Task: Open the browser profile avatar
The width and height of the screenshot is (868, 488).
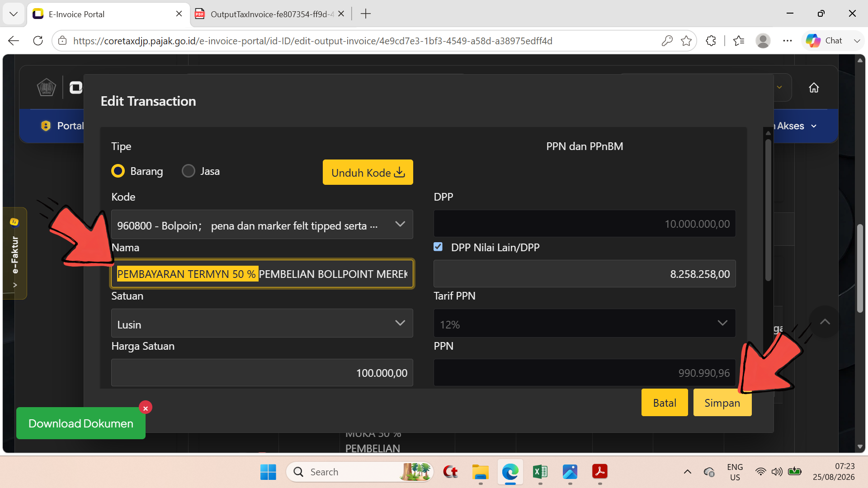Action: point(763,41)
